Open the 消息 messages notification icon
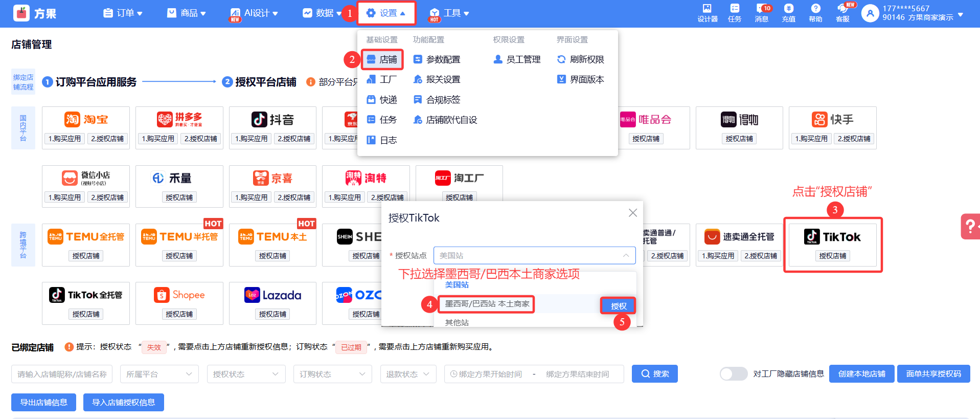Screen dimensions: 980x419 761,13
